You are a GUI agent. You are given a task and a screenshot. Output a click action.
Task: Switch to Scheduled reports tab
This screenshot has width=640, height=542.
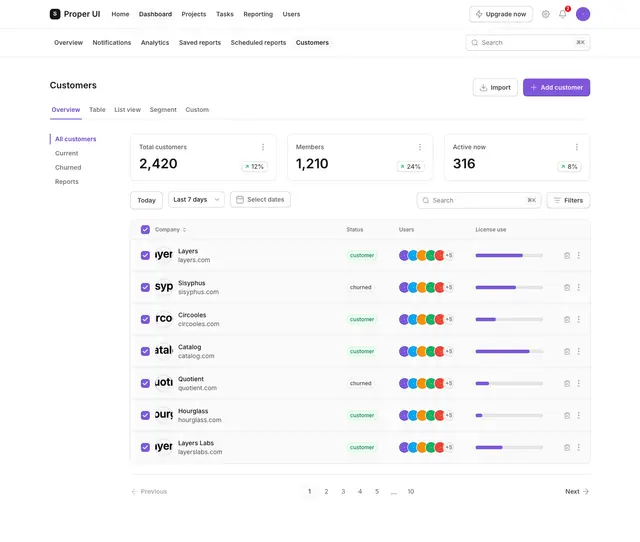(x=258, y=42)
